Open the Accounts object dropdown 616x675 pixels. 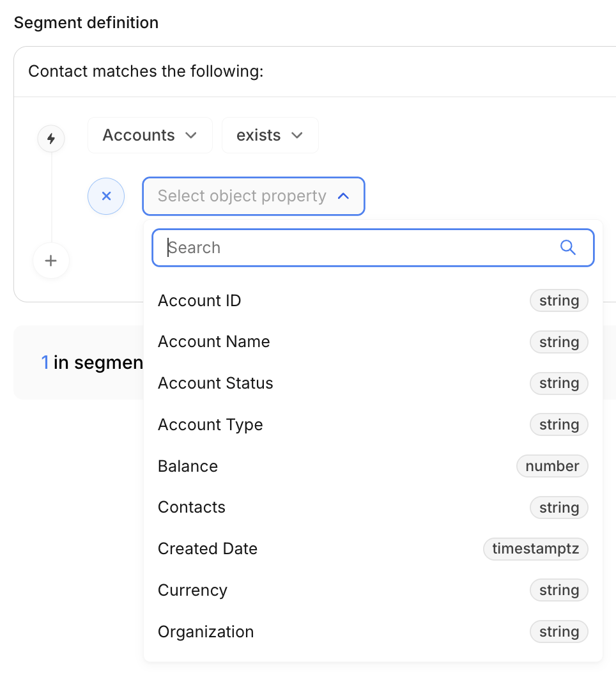click(x=150, y=136)
